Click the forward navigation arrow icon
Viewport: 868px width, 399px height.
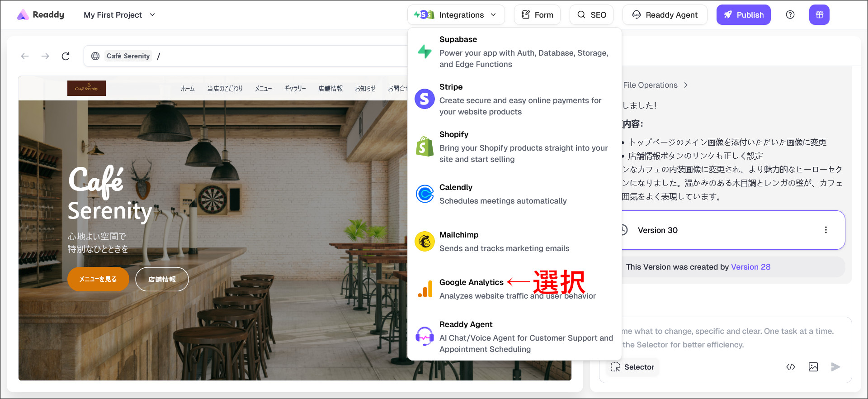pyautogui.click(x=45, y=56)
